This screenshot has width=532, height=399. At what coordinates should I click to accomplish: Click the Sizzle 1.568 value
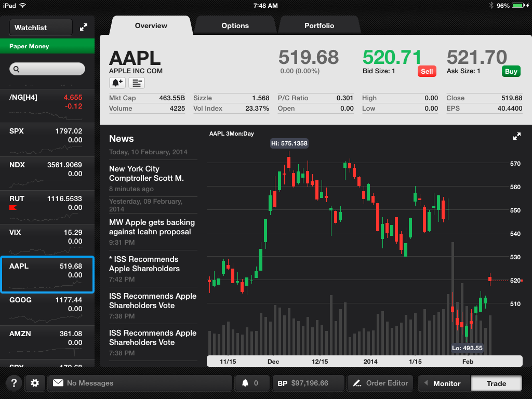261,98
